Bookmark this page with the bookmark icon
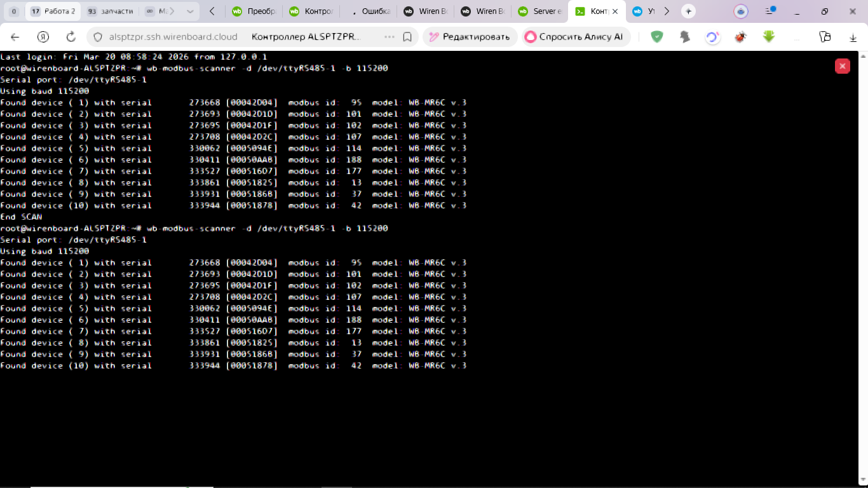Screen dimensions: 868x488 click(407, 37)
